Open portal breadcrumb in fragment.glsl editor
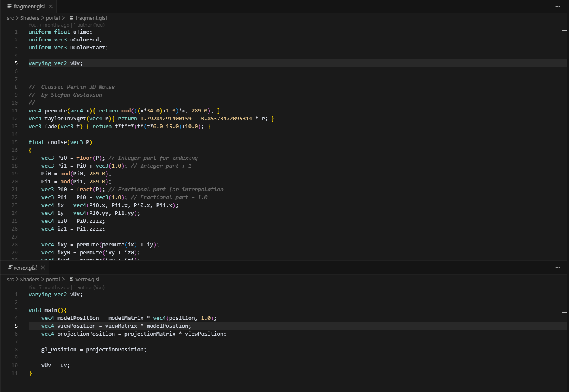Screen dimensions: 569x392 click(x=53, y=18)
